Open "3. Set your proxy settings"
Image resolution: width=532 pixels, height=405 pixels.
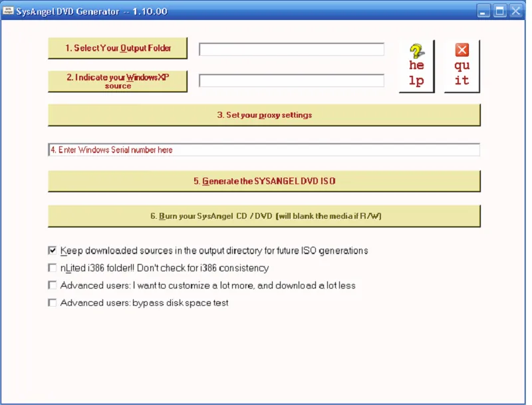[263, 114]
